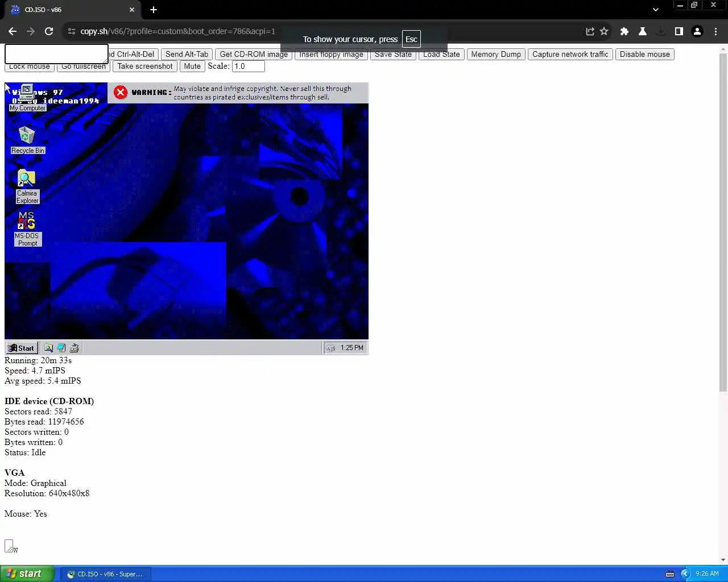Click 'Bytes read: 11974656' text
Screen dimensions: 728x582
pyautogui.click(x=44, y=422)
